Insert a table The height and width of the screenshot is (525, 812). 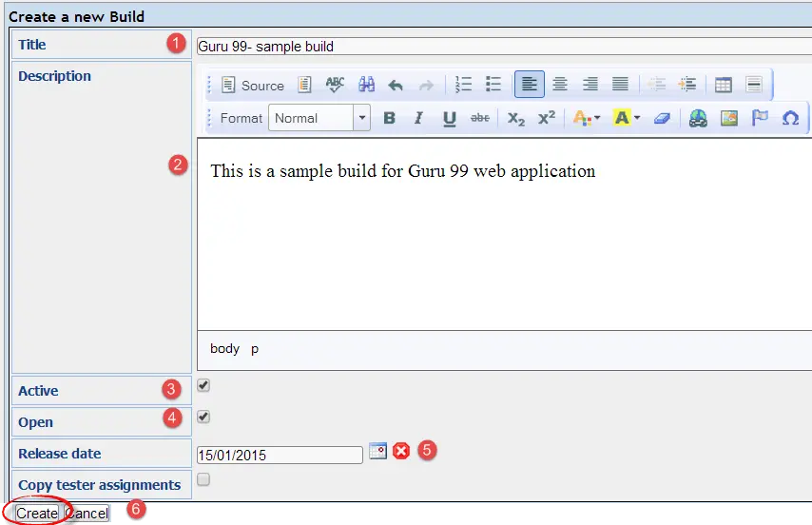click(723, 85)
